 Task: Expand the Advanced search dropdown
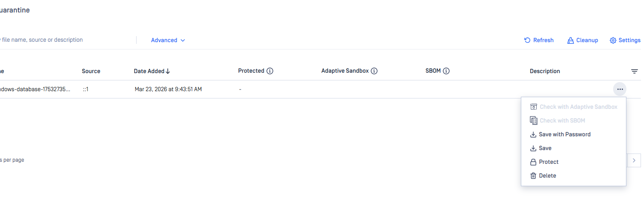pyautogui.click(x=168, y=40)
